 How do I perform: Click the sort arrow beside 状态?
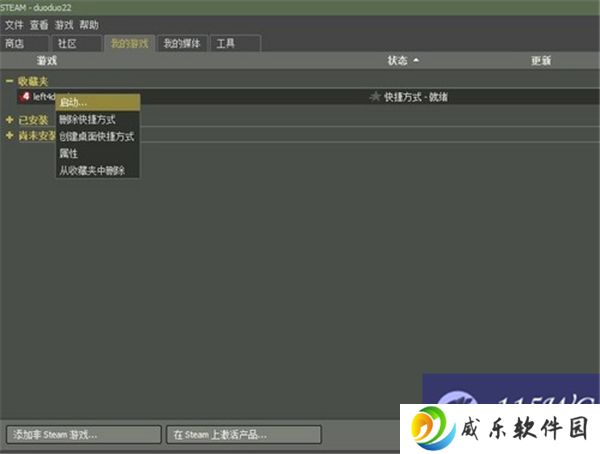point(416,60)
